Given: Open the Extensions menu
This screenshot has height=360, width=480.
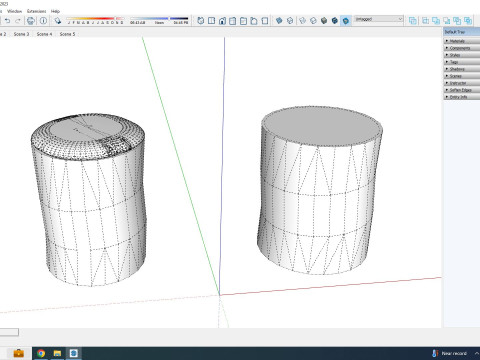Looking at the screenshot, I should click(x=37, y=11).
